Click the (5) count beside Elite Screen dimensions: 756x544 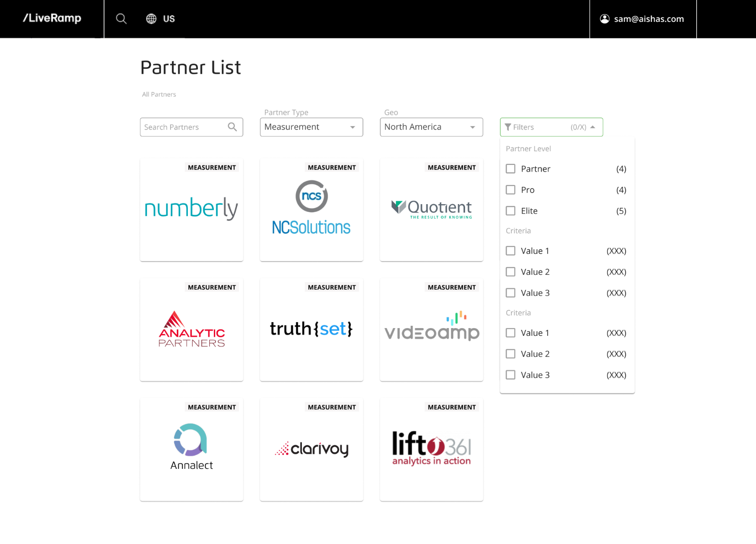click(621, 210)
